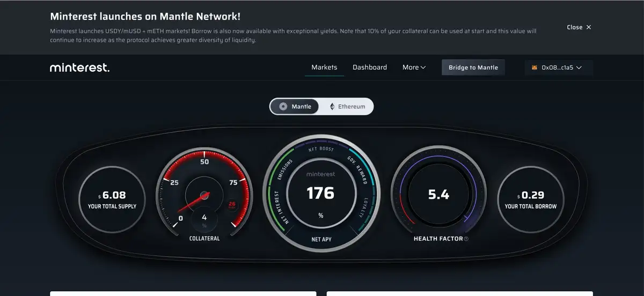Image resolution: width=644 pixels, height=296 pixels.
Task: Click the minterest logo
Action: 79,68
